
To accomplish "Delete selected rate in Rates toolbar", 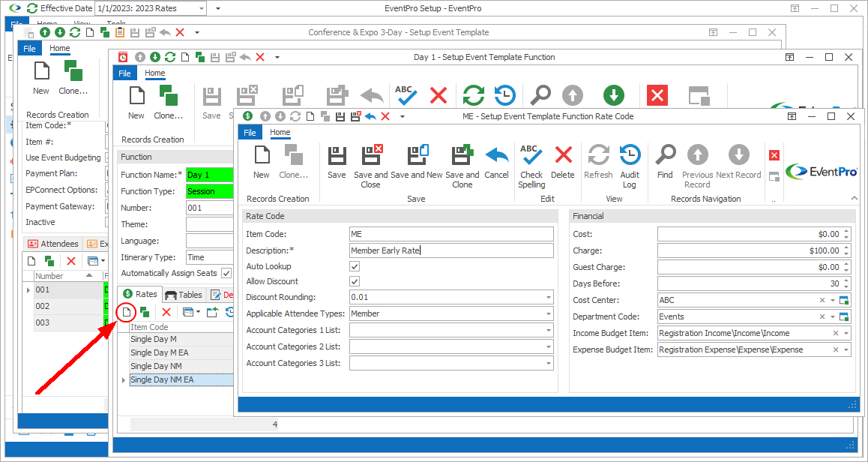I will pyautogui.click(x=166, y=313).
